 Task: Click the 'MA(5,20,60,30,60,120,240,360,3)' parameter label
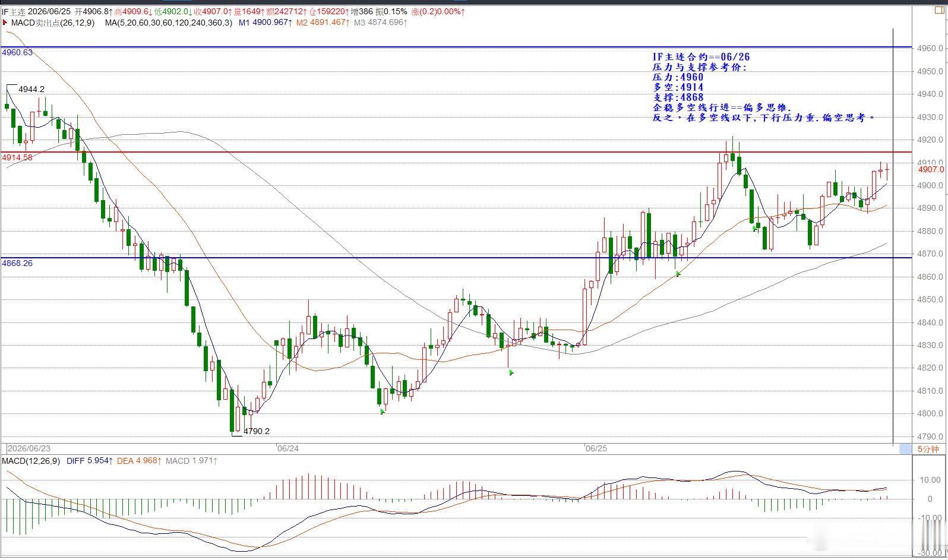click(169, 23)
